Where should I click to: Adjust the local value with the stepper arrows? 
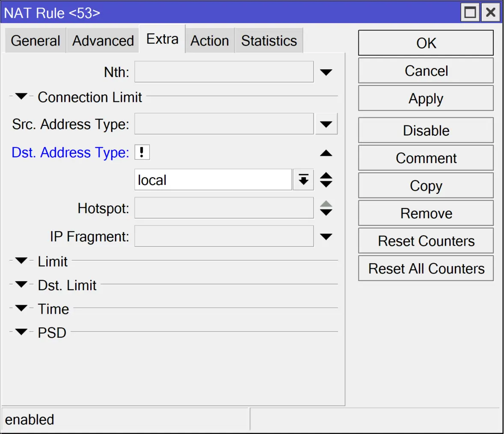tap(326, 179)
